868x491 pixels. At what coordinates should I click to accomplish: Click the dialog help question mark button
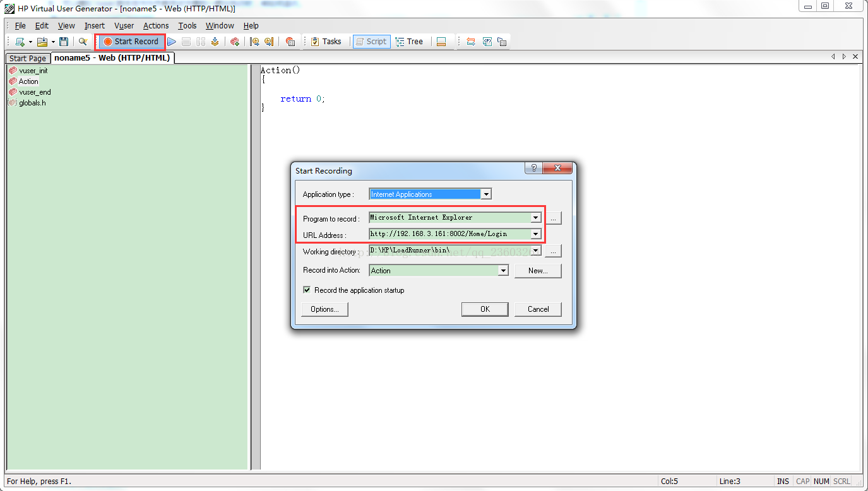[x=534, y=168]
